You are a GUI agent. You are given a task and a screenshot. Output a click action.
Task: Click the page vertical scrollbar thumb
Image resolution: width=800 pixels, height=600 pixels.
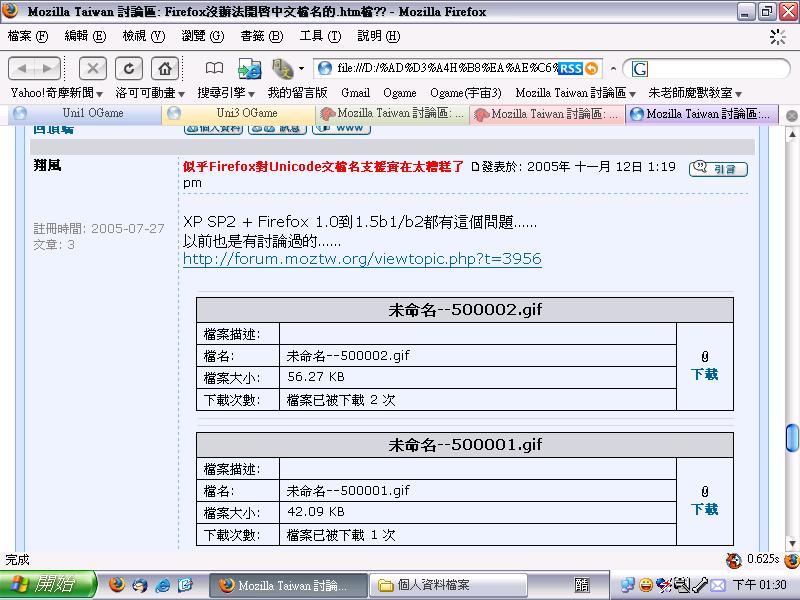pos(792,438)
